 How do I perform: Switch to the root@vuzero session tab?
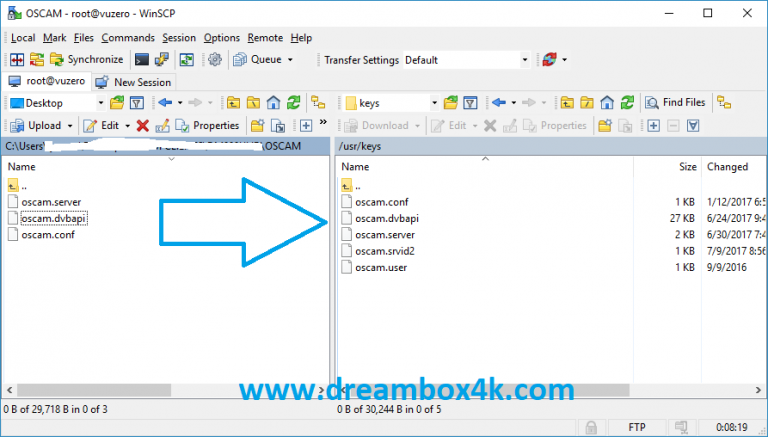(x=47, y=81)
